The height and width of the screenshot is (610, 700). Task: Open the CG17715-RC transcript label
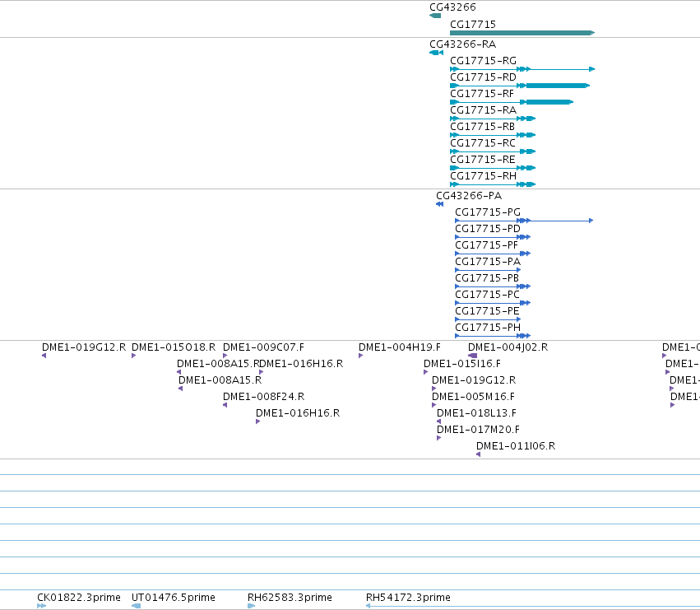[x=483, y=143]
